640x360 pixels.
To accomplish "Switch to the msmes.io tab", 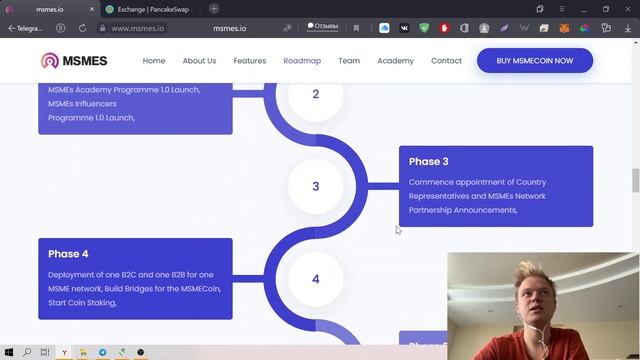I will [50, 9].
